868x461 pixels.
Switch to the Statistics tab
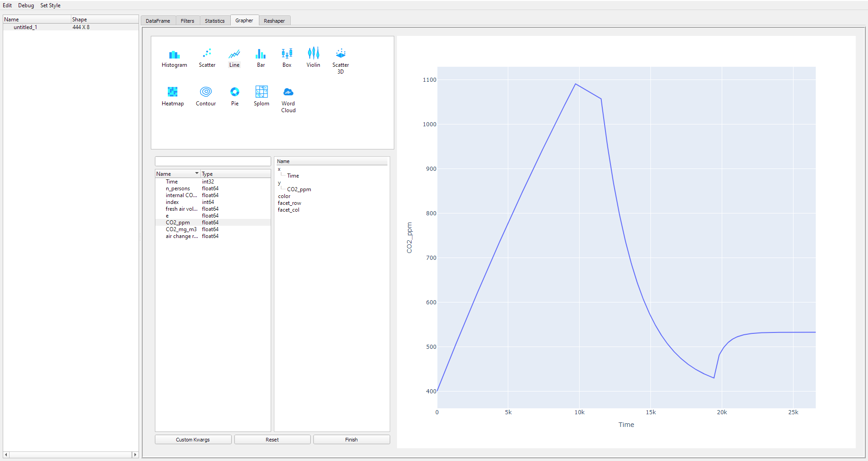pos(214,21)
